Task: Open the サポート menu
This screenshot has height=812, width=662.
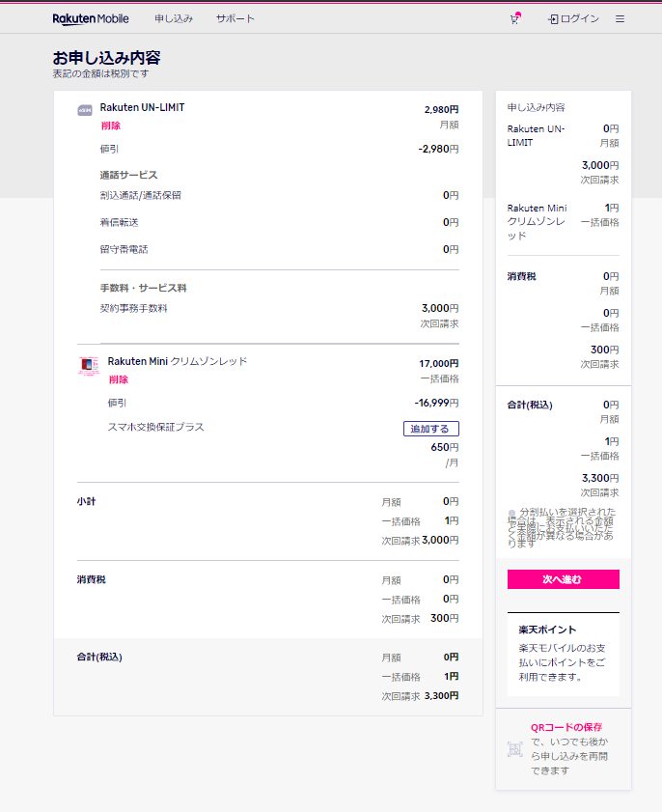Action: click(x=235, y=18)
